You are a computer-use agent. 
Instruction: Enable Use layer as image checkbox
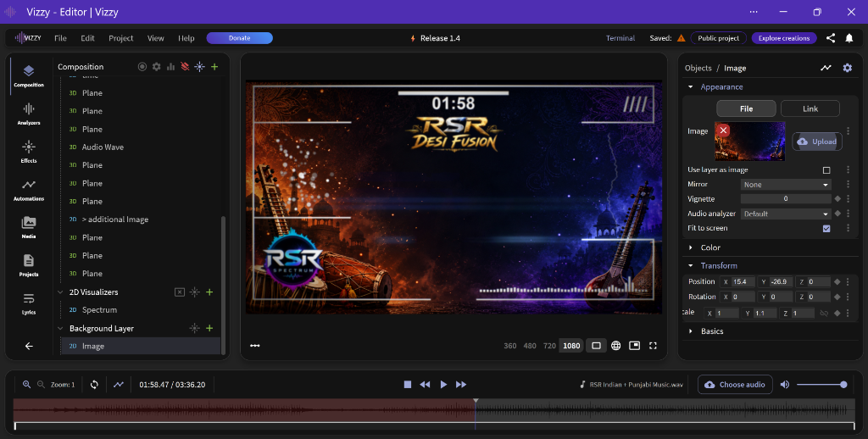tap(826, 170)
